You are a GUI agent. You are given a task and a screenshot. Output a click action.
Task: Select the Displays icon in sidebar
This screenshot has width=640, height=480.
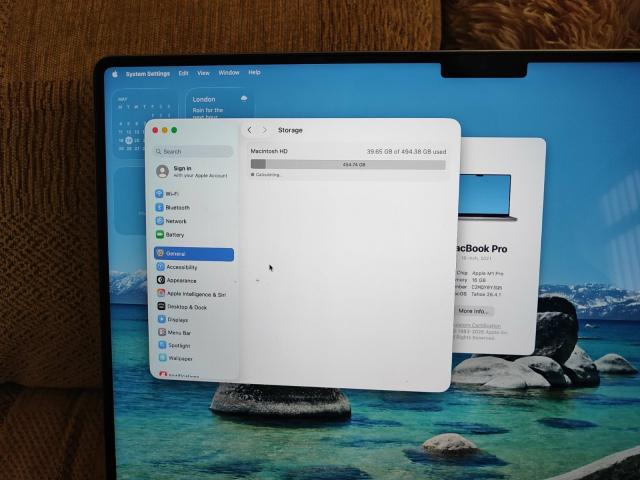click(162, 319)
